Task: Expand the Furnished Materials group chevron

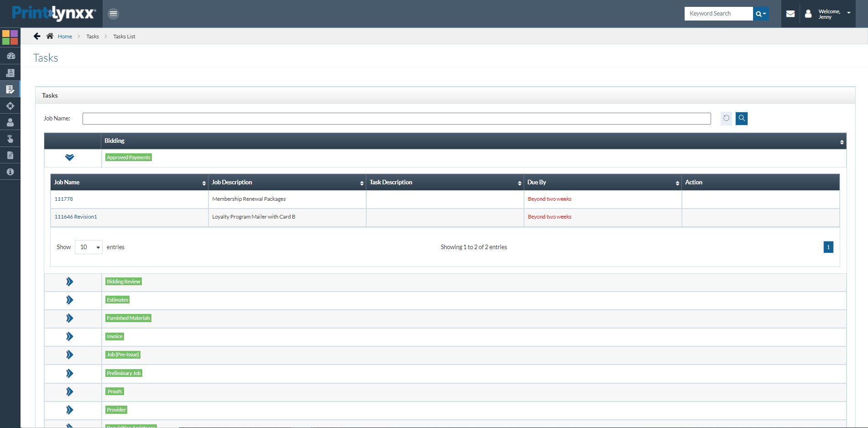Action: 69,318
